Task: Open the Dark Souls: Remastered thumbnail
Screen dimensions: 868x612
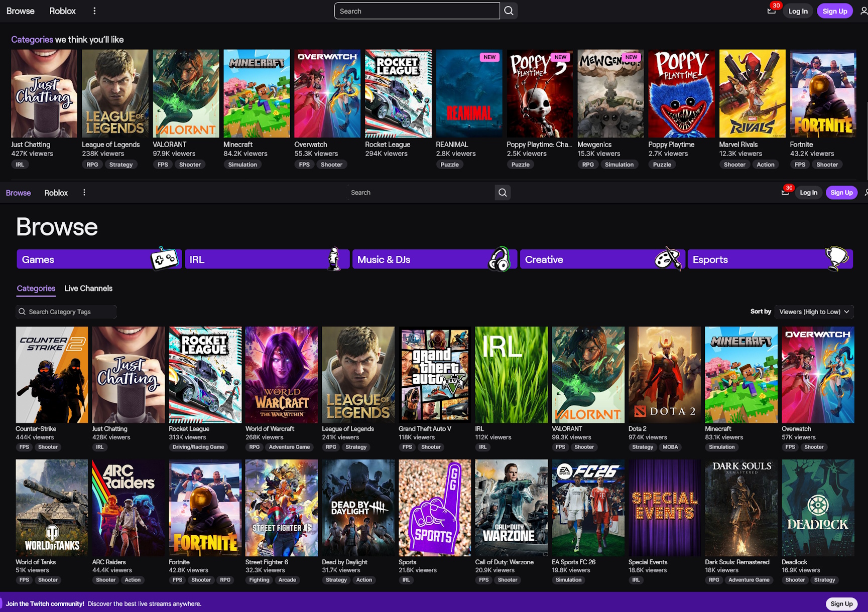Action: point(741,508)
